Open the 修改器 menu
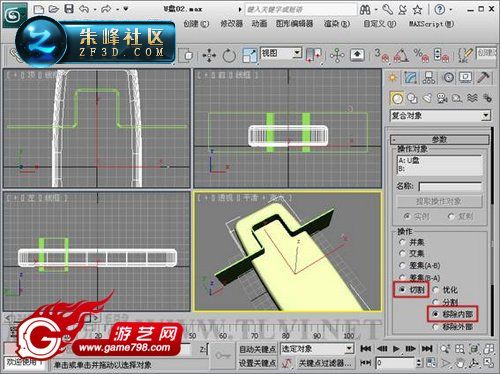 [x=231, y=24]
